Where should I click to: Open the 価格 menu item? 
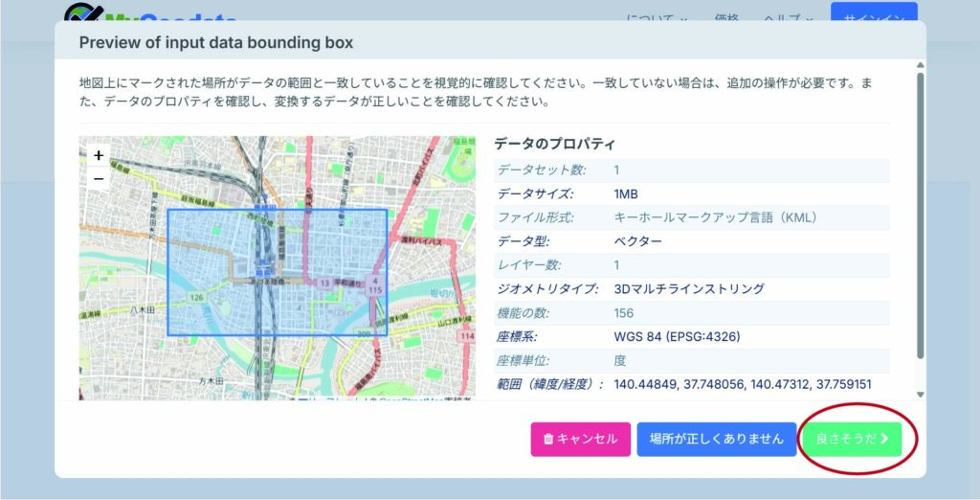click(725, 19)
